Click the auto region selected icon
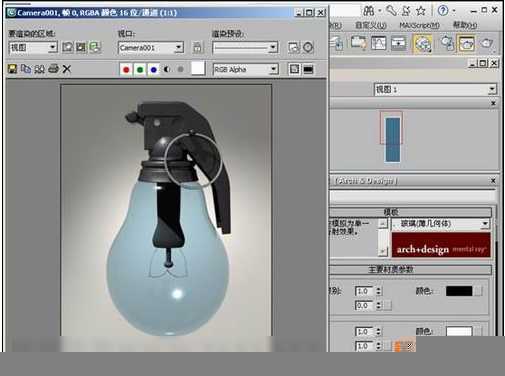 pyautogui.click(x=81, y=47)
